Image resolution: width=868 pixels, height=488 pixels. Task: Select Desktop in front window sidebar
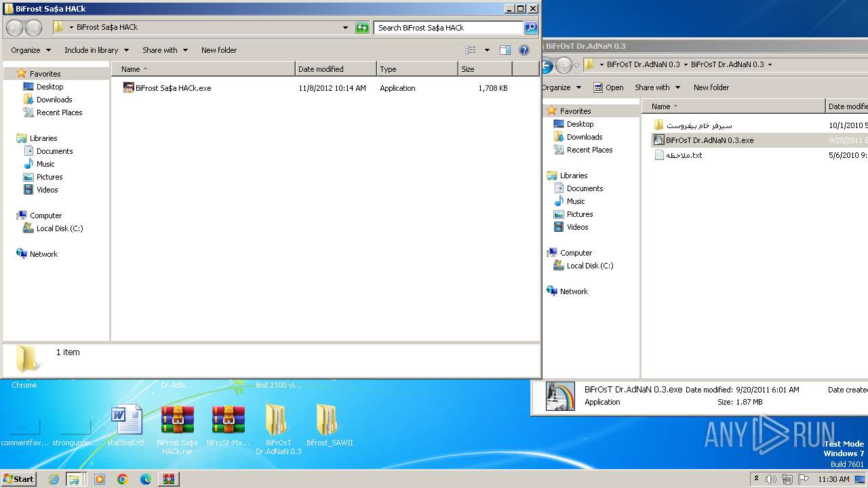click(50, 87)
